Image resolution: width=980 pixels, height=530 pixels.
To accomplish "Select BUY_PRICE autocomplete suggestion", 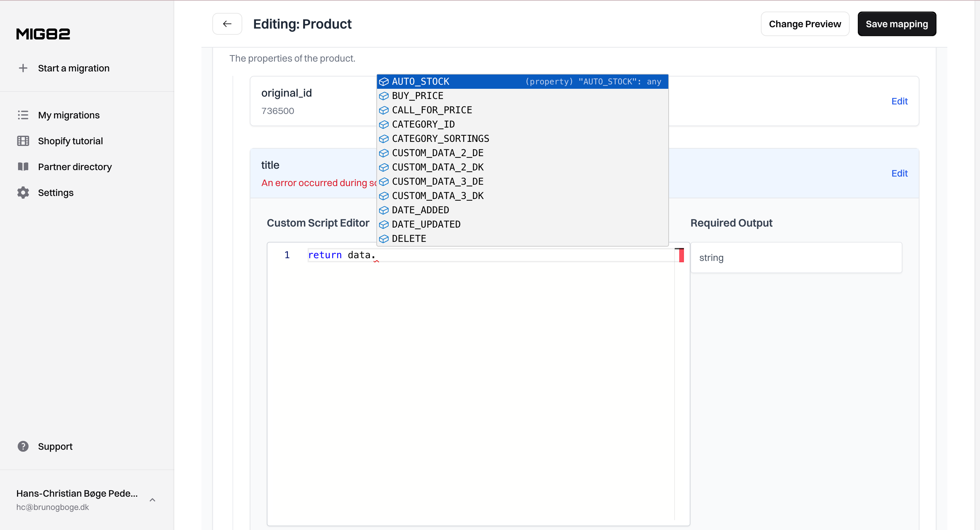I will [x=522, y=96].
